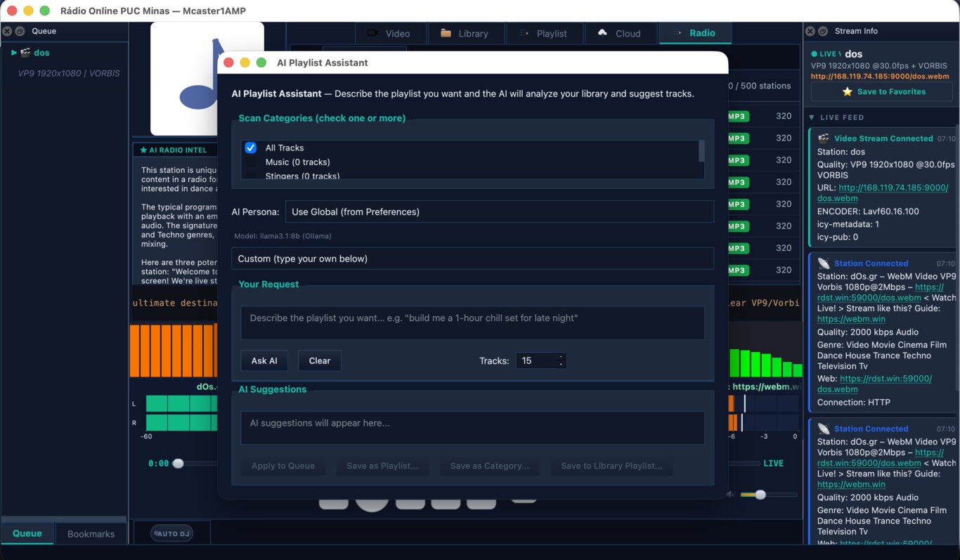This screenshot has width=960, height=560.
Task: Click the satellite dish icon of second Station Connected
Action: (x=824, y=429)
